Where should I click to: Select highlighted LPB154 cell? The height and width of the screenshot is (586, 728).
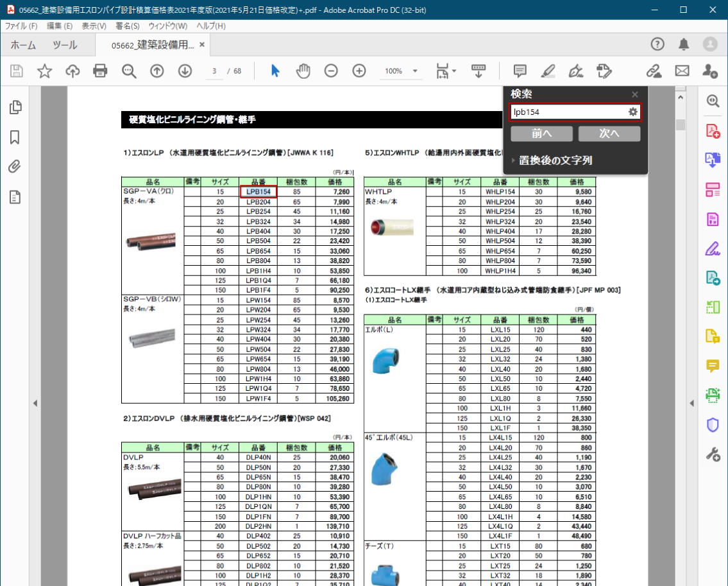(258, 191)
